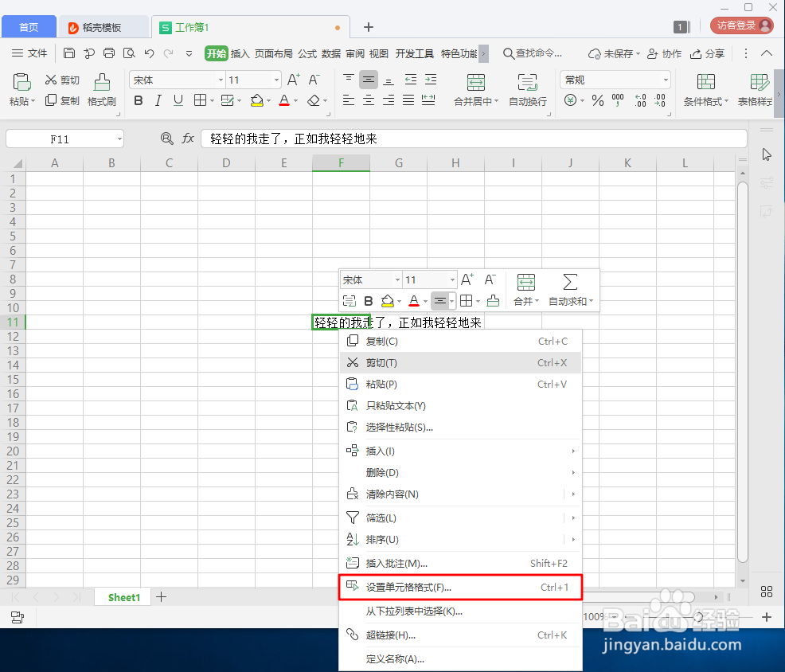Click Merge and Center icon
The image size is (785, 672).
(x=475, y=82)
